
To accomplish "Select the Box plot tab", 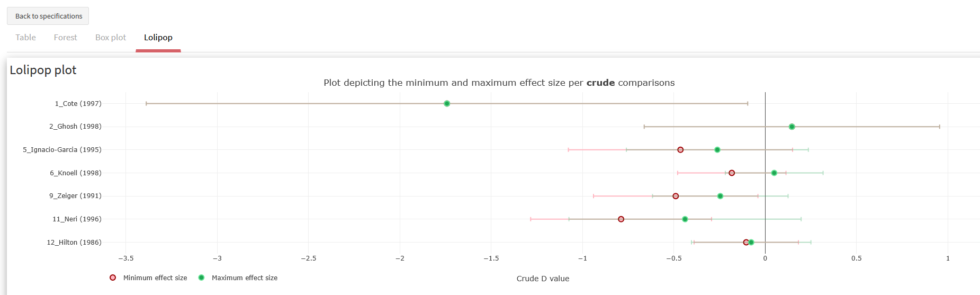I will click(x=111, y=38).
